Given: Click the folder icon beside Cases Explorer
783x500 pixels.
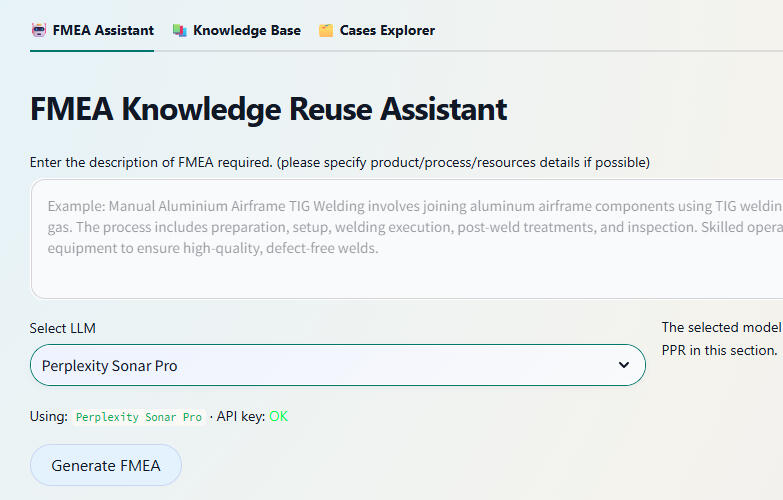Looking at the screenshot, I should 325,30.
